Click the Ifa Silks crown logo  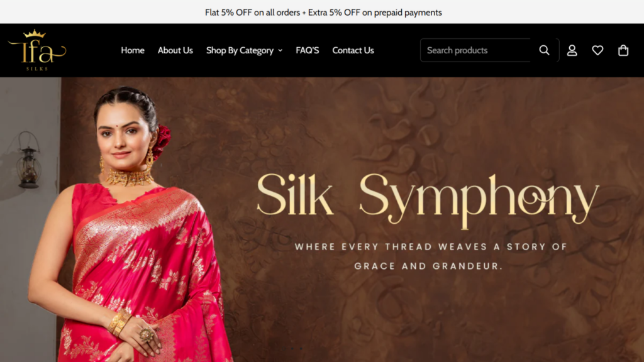[37, 50]
